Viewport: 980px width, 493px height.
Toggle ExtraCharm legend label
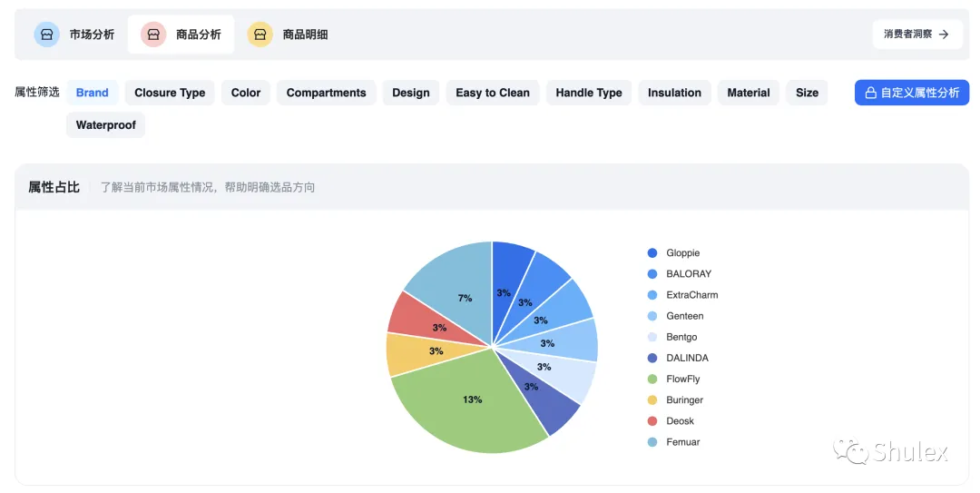pos(691,295)
